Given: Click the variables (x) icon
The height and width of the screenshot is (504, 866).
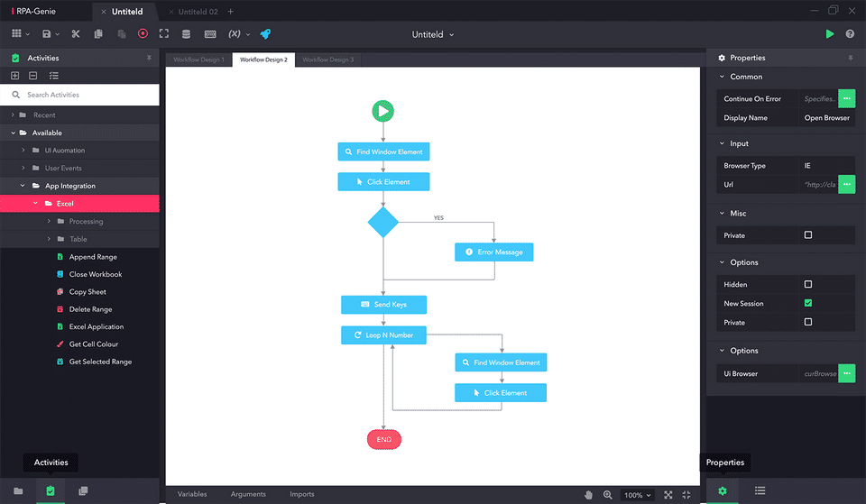Looking at the screenshot, I should click(x=235, y=33).
